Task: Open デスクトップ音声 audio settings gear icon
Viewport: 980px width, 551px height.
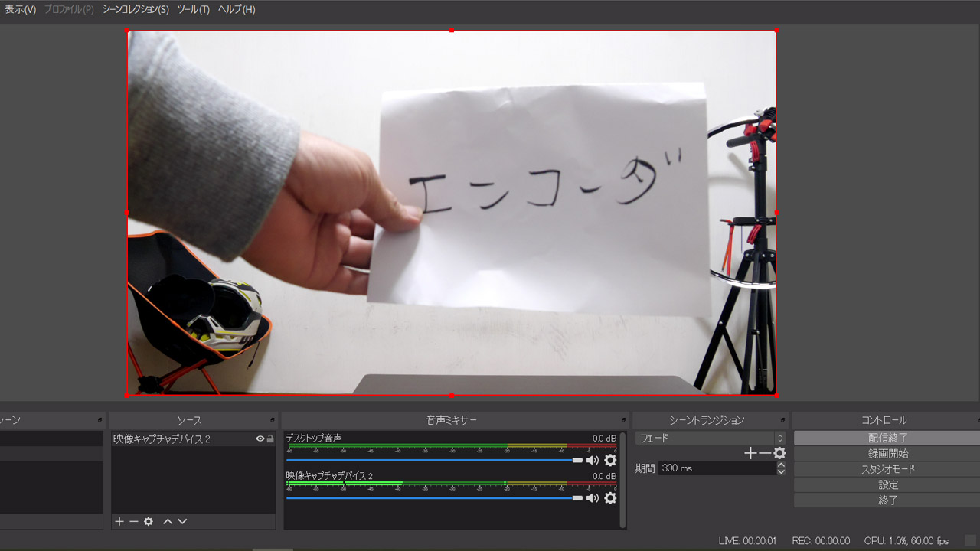Action: (x=609, y=459)
